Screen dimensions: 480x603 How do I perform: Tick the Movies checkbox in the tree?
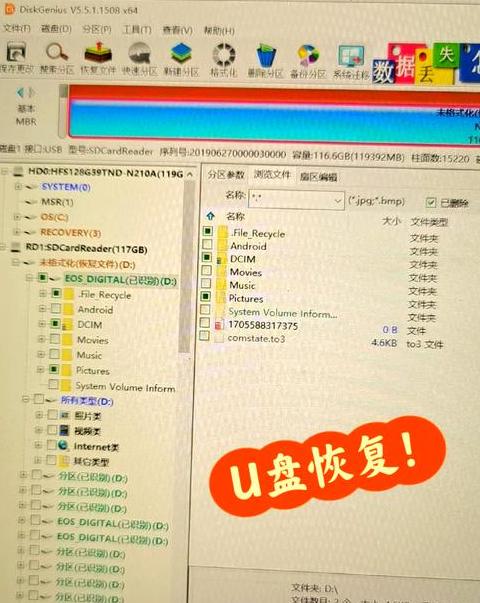[55, 339]
